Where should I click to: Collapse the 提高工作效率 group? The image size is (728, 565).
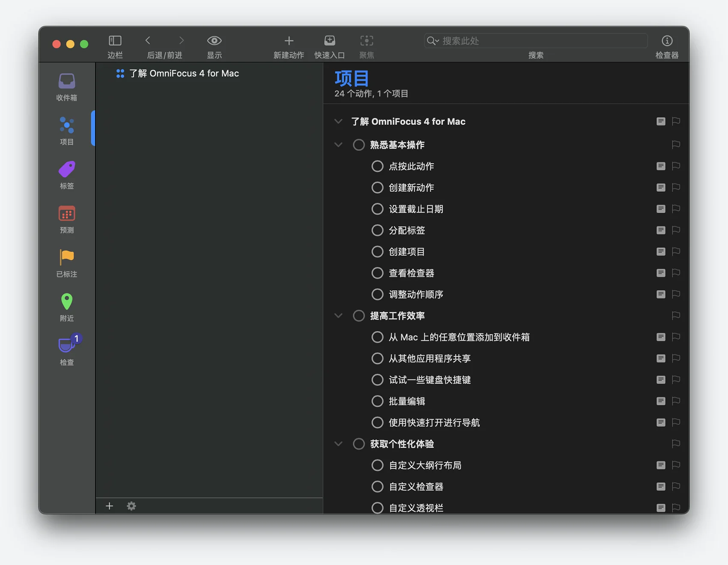338,316
